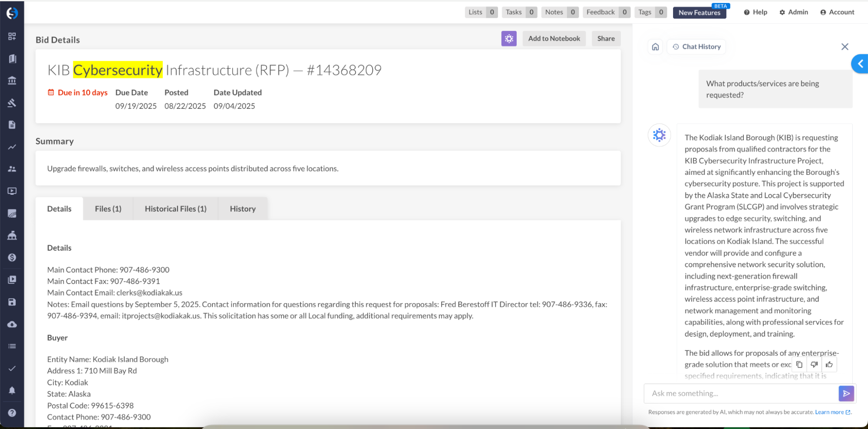Click the dollar sign icon in sidebar
Screen dimensions: 868x429
tap(12, 258)
